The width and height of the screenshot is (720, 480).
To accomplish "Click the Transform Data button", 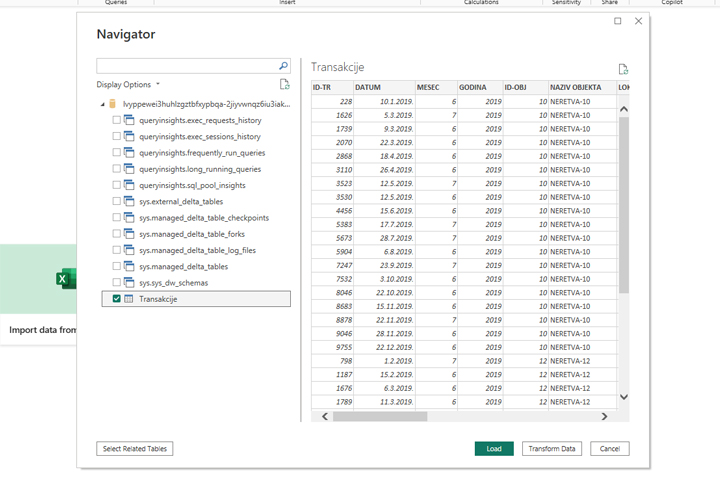I will [551, 449].
